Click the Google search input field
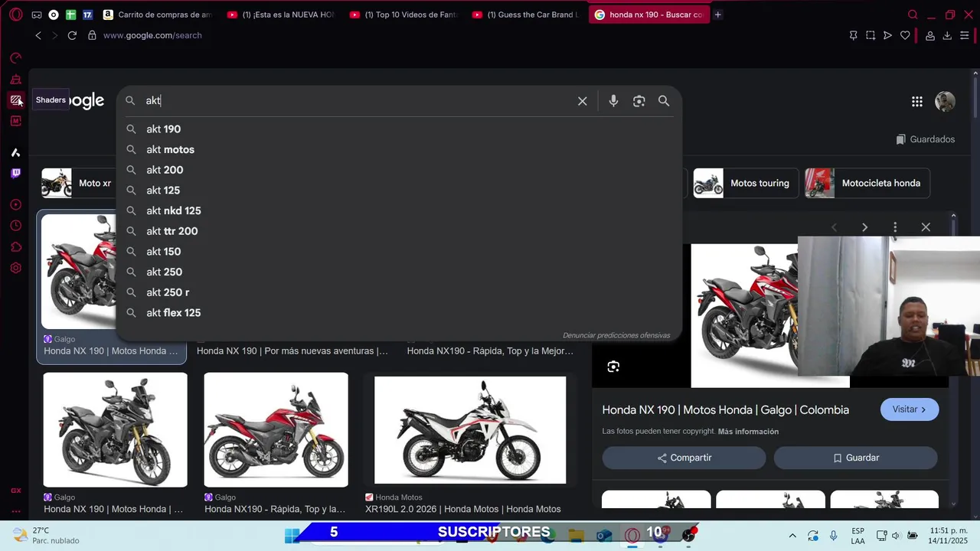Screen dimensions: 980x551 coord(356,101)
